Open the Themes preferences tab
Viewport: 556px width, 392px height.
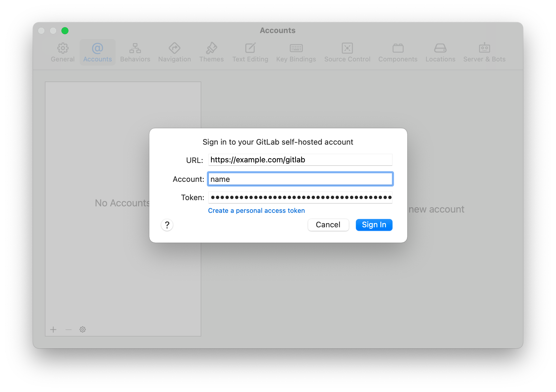211,52
